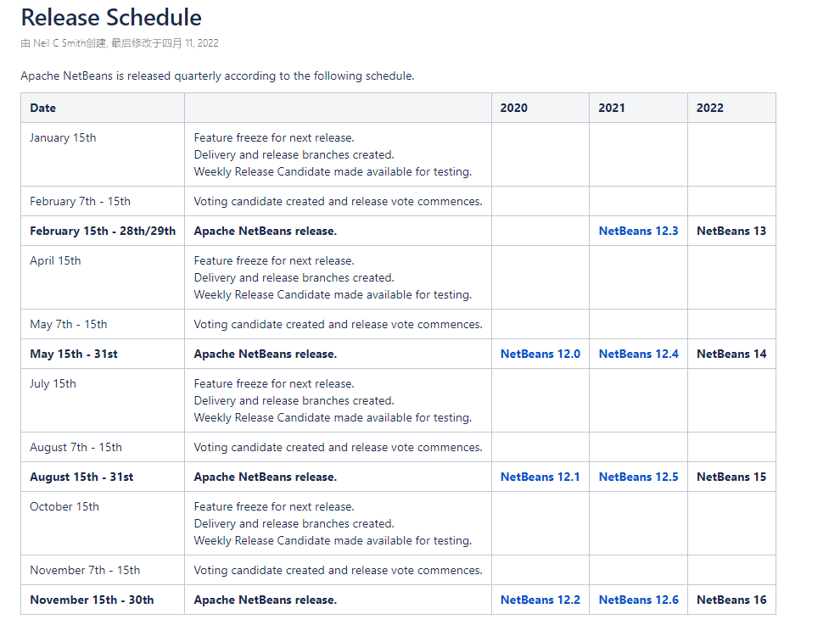Follow the NetBeans 12.4 link
The image size is (840, 642).
pyautogui.click(x=638, y=354)
